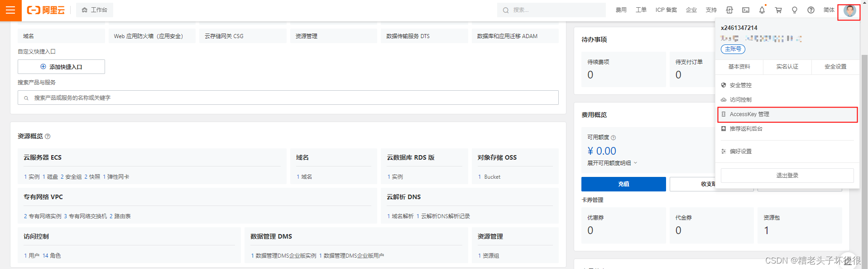Open the 企业 menu

[691, 10]
